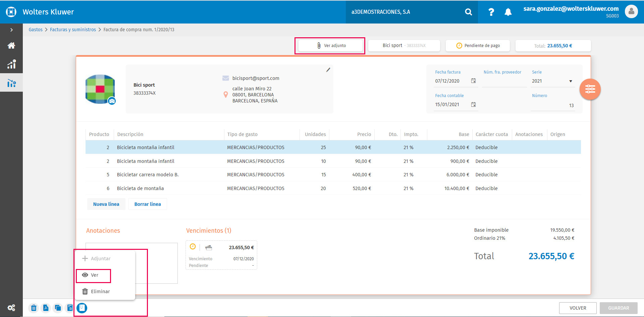Select the Bicicleta de montaña row
The image size is (644, 317).
point(333,188)
